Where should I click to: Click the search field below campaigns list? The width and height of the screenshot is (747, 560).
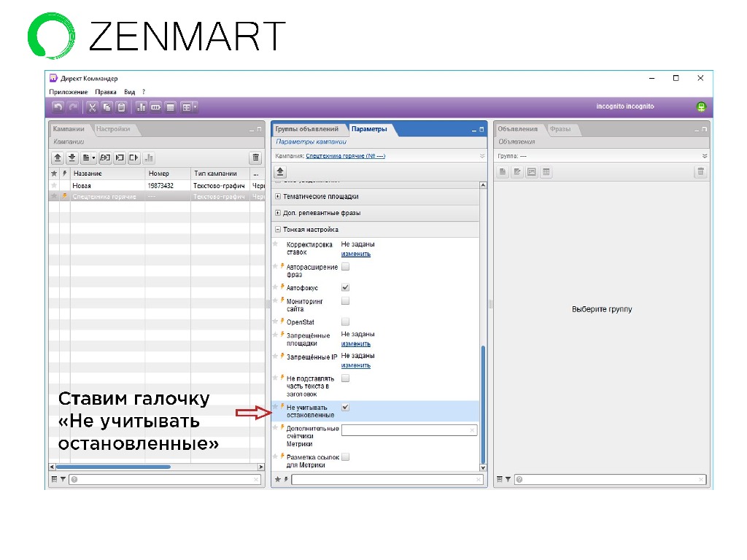(x=166, y=480)
